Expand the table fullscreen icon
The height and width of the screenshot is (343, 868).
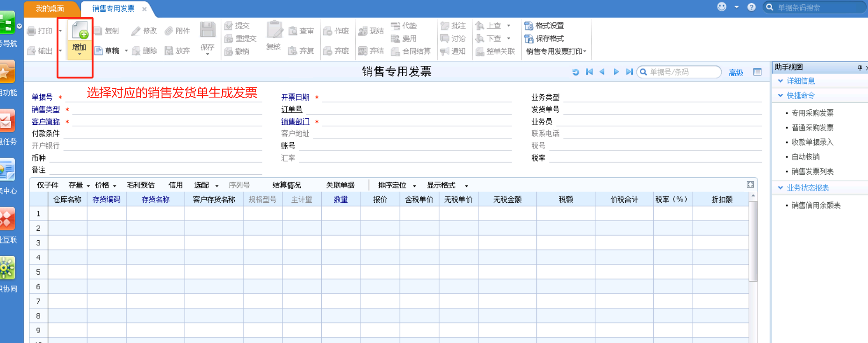point(750,185)
